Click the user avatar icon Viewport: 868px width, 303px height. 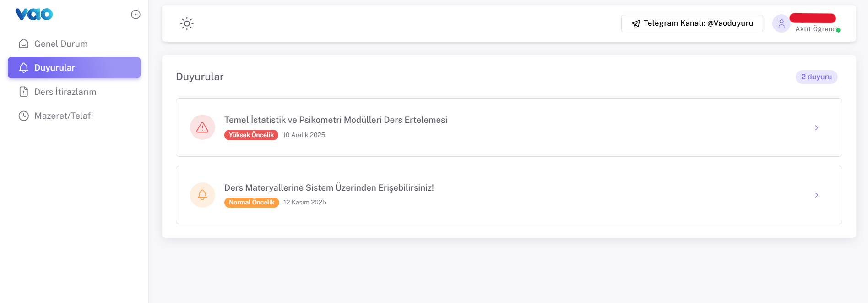pos(781,23)
